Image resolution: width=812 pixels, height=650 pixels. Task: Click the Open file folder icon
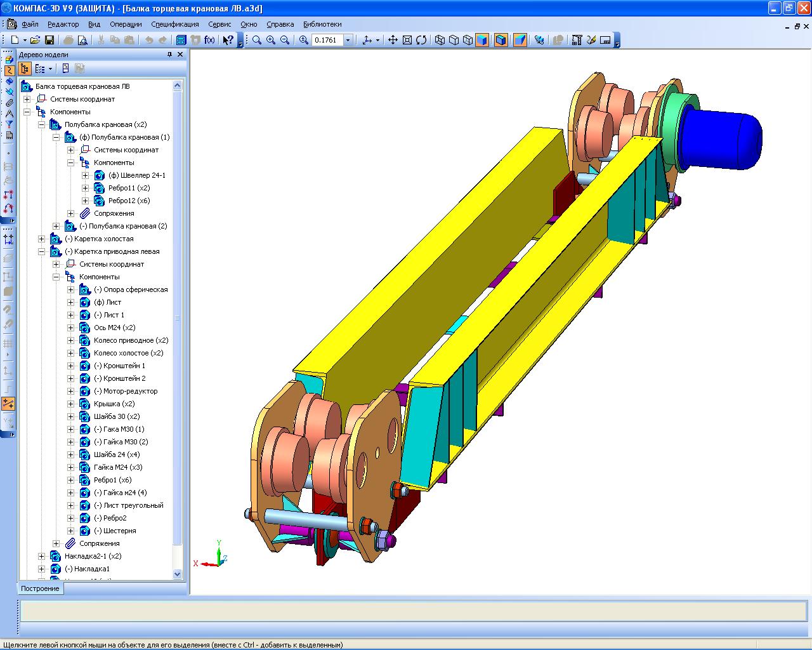(35, 40)
